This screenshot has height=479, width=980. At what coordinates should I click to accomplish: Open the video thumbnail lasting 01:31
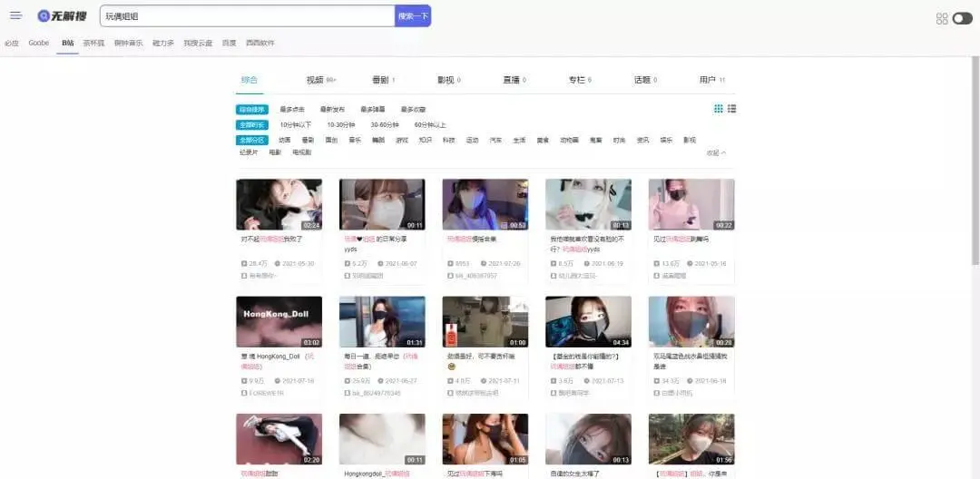(382, 322)
